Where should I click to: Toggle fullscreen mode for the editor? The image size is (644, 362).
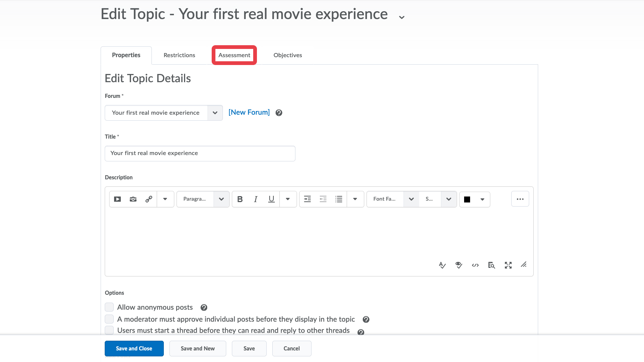coord(508,265)
